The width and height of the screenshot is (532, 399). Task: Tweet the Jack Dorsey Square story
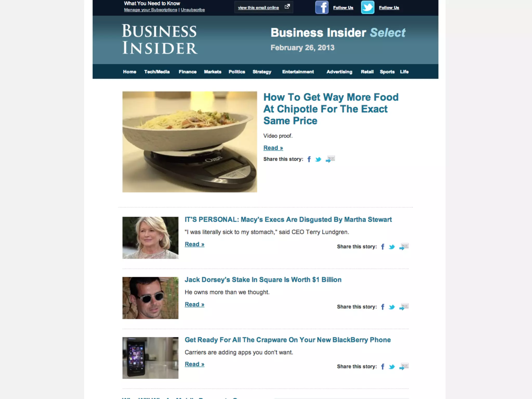(x=392, y=307)
